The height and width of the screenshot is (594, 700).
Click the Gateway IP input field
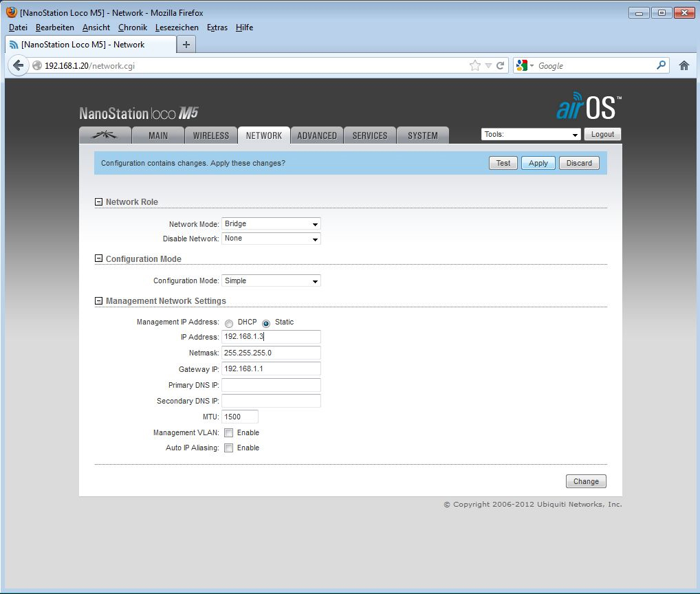point(271,368)
